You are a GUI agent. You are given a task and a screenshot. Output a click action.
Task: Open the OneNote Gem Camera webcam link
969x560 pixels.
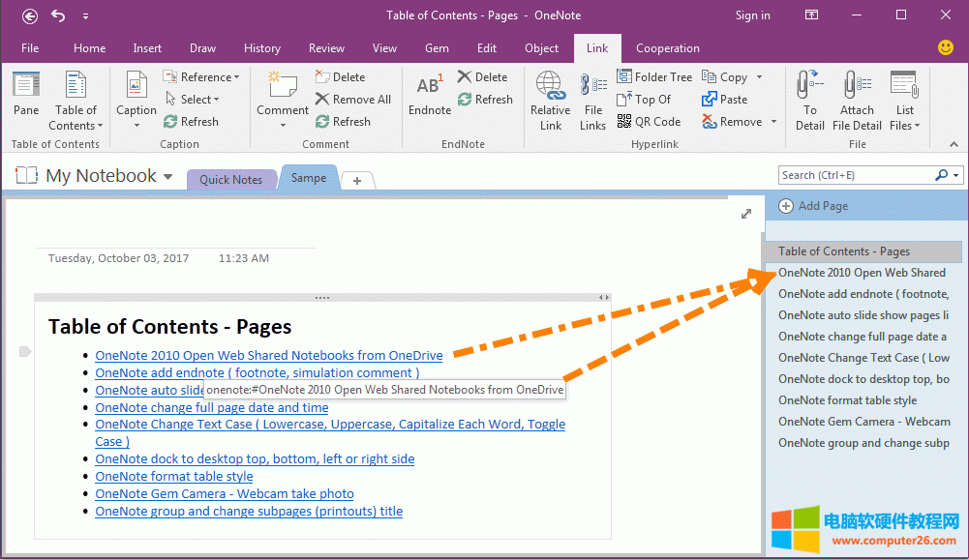[225, 493]
